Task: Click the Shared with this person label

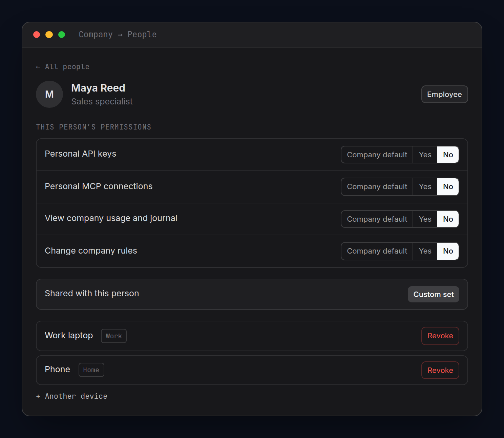Action: pos(92,294)
